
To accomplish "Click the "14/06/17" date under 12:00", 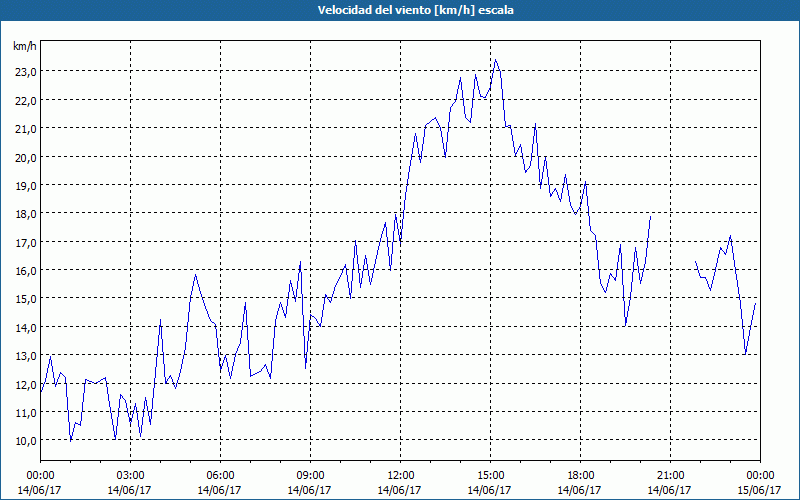I will [401, 490].
